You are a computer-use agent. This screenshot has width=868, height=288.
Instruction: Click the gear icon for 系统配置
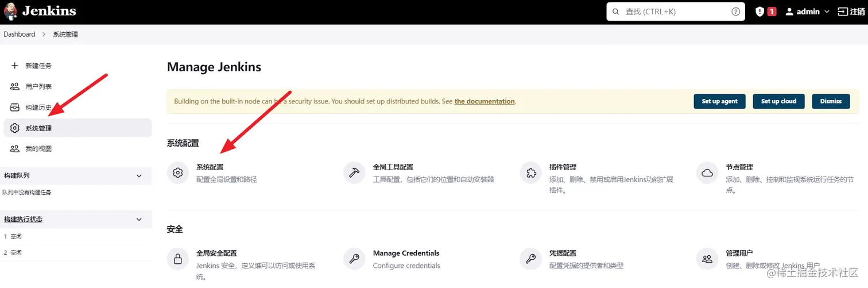tap(178, 172)
